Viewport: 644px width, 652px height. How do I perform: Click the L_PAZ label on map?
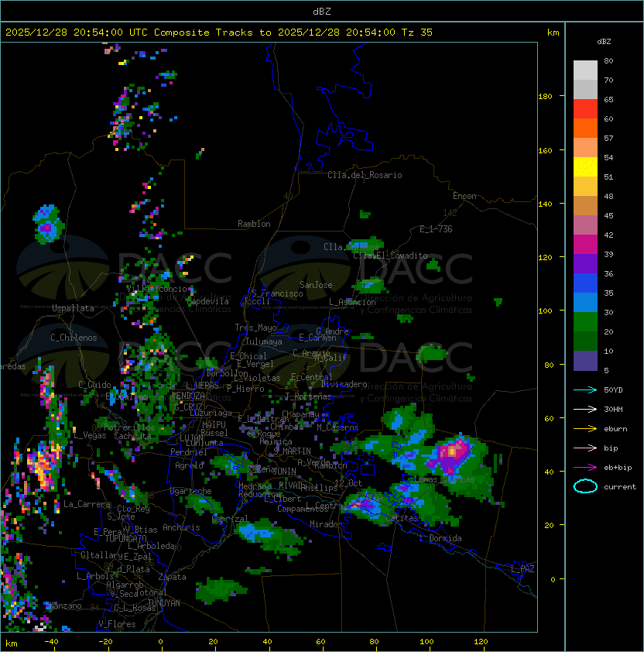pyautogui.click(x=522, y=569)
